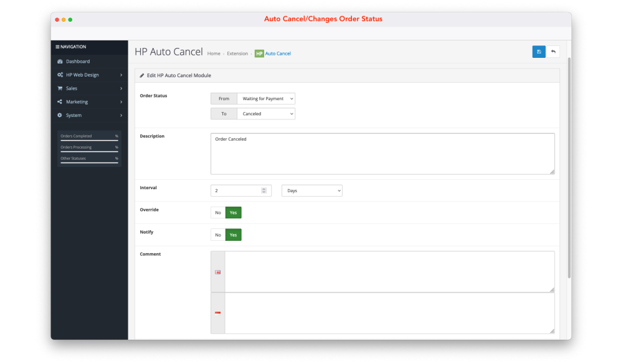Click the System gear icon

pos(60,115)
